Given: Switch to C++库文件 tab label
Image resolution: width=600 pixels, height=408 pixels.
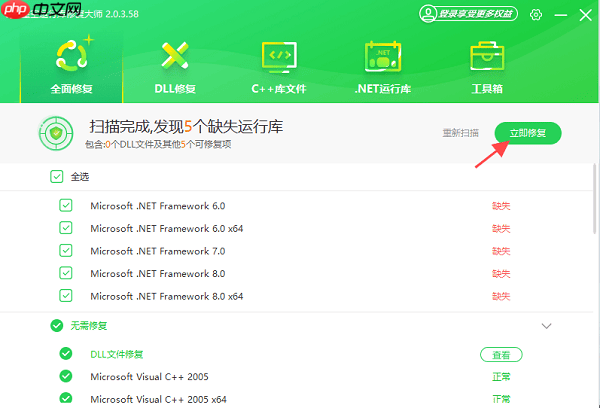Looking at the screenshot, I should tap(279, 89).
